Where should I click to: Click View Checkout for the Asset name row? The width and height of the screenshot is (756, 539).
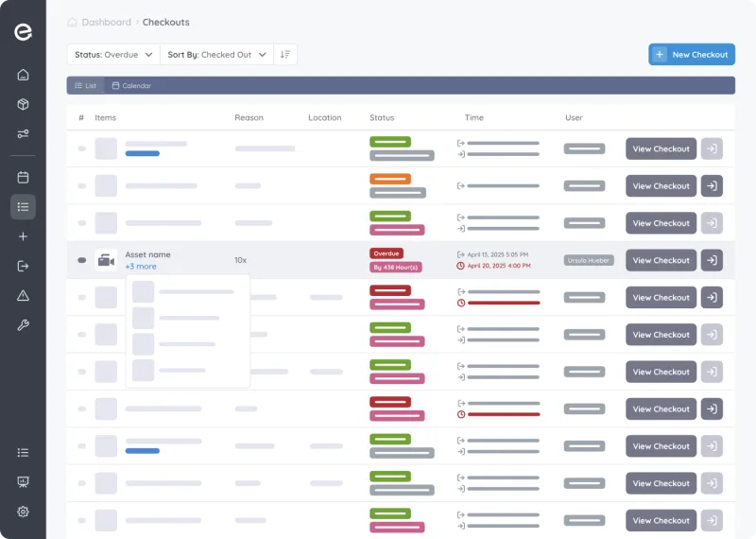(x=661, y=260)
